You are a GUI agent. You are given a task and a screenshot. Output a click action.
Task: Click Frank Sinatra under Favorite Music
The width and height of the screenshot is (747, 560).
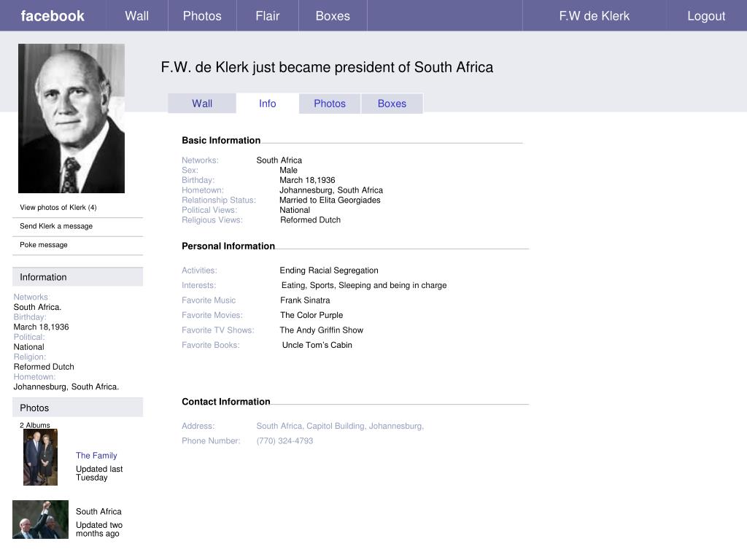305,300
